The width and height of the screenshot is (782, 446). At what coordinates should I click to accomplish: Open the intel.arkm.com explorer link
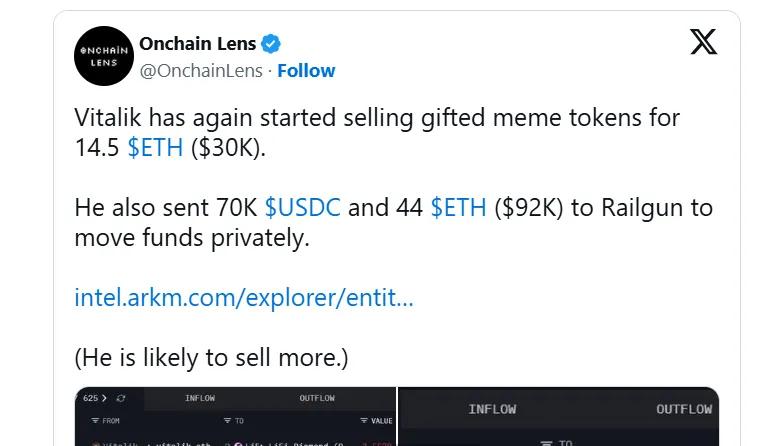click(244, 297)
